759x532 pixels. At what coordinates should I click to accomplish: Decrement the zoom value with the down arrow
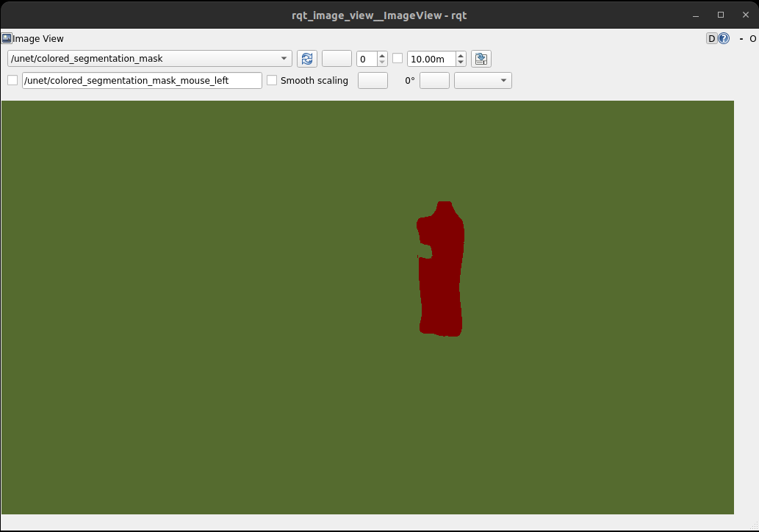pyautogui.click(x=381, y=62)
